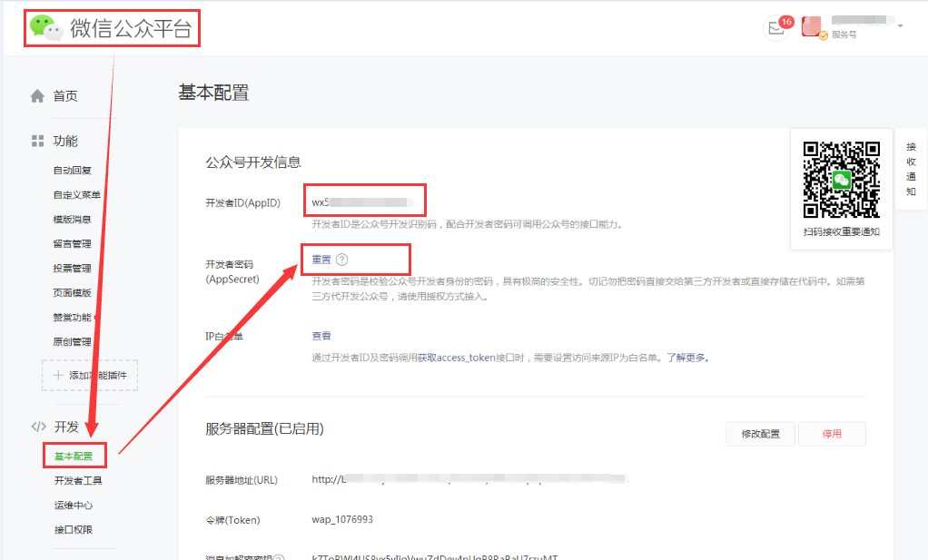Click the 服务器地址 URL value
Viewport: 928px width, 560px height.
(x=469, y=479)
